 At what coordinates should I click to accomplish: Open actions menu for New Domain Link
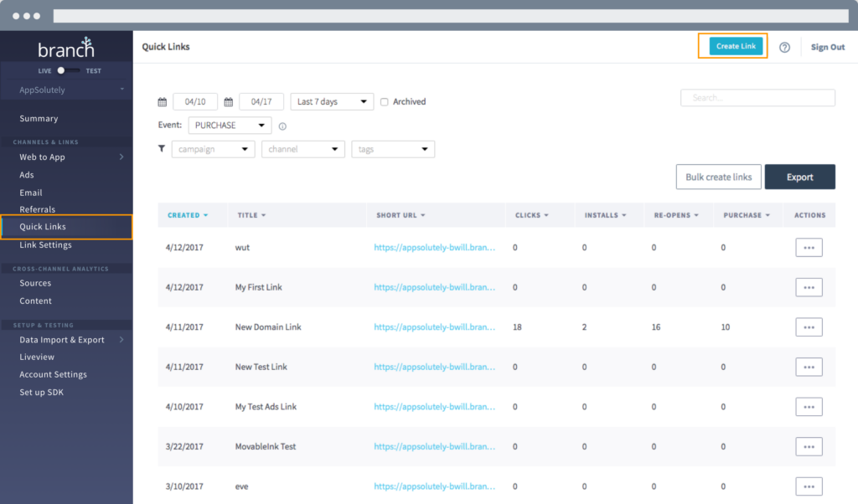coord(809,327)
